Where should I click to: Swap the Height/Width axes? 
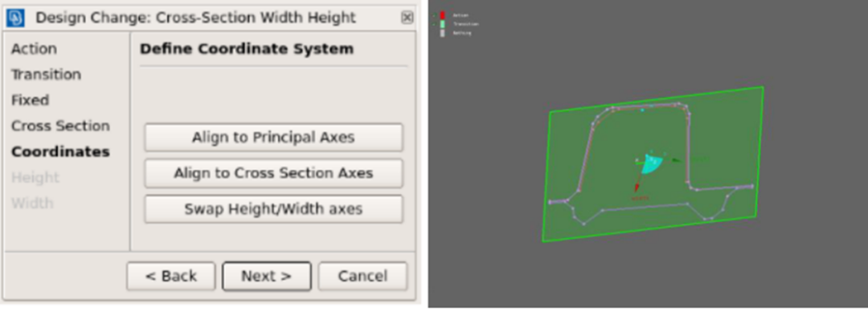coord(273,209)
